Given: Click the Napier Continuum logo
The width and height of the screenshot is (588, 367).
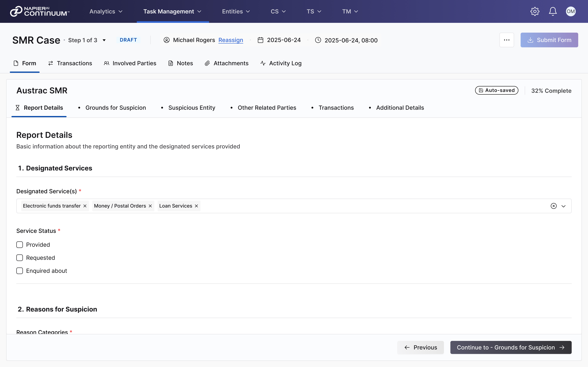Looking at the screenshot, I should point(40,11).
